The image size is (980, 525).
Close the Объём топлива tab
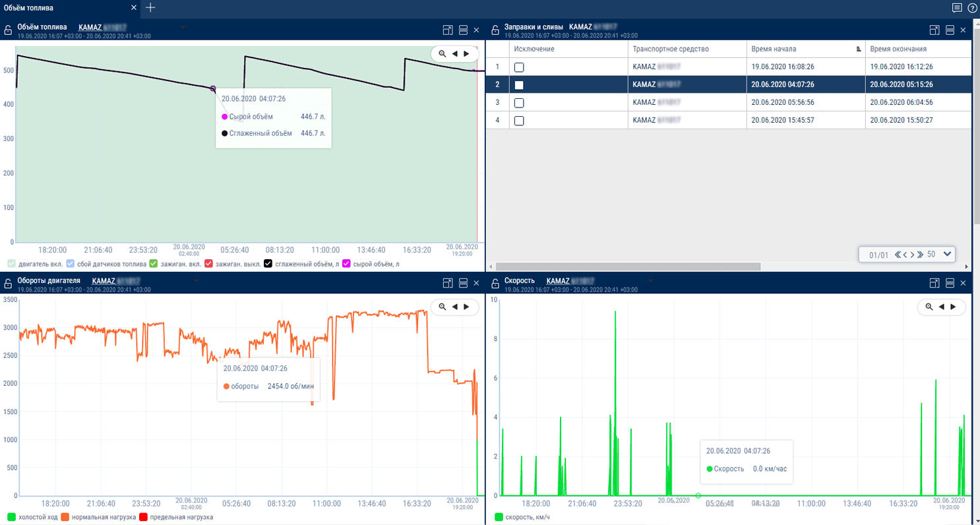point(134,8)
